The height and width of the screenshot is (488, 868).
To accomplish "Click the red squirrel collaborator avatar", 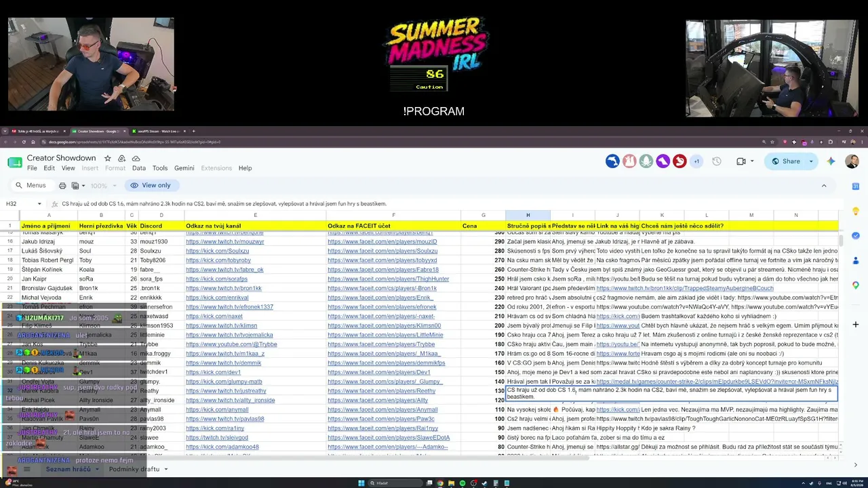I will 679,161.
